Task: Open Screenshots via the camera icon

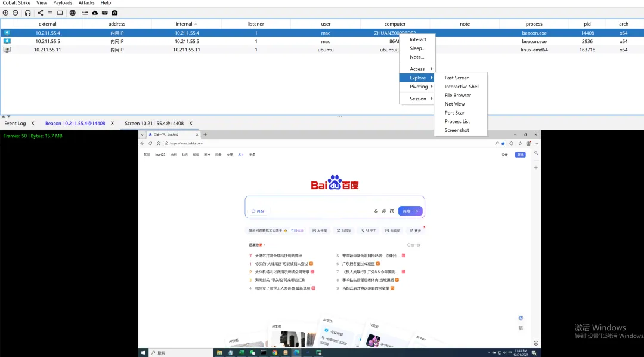Action: coord(114,13)
